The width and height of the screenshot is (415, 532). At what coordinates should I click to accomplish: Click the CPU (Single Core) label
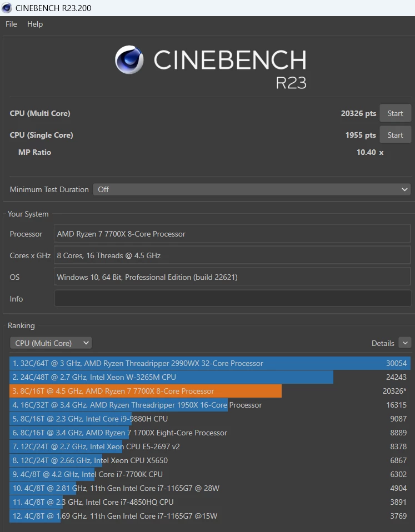(x=42, y=135)
